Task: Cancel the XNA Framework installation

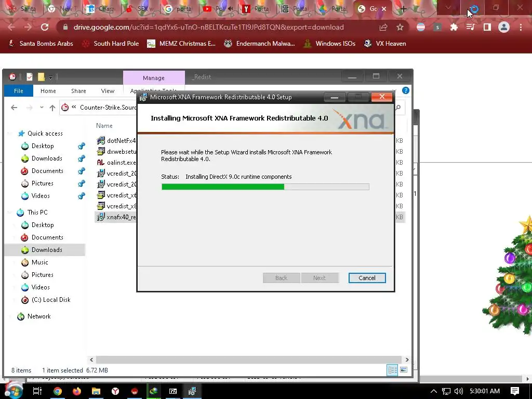Action: point(367,278)
